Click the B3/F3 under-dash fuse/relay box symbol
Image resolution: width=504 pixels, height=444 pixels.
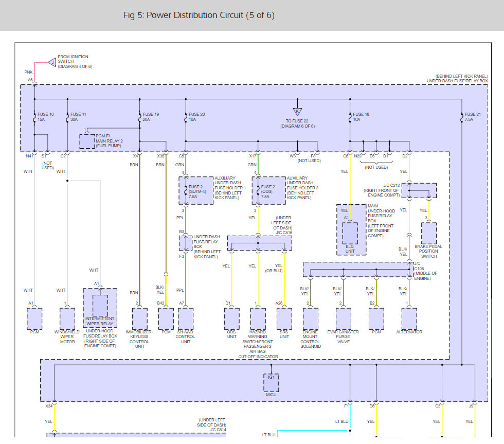click(186, 243)
